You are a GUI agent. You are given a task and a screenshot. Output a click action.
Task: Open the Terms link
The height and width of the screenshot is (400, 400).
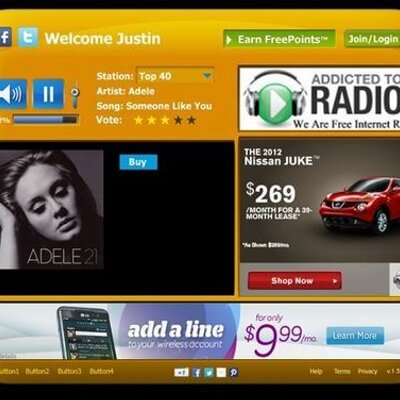click(x=342, y=371)
